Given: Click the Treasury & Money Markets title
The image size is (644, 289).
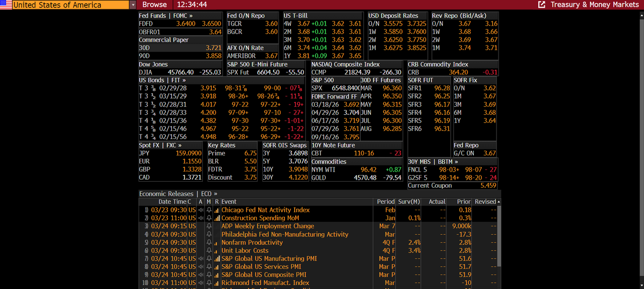Looking at the screenshot, I should 595,5.
